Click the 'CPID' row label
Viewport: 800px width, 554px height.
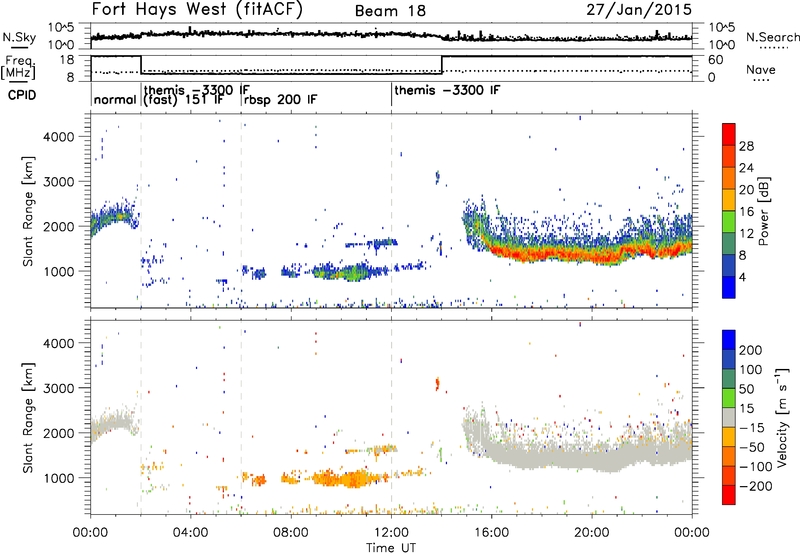22,95
